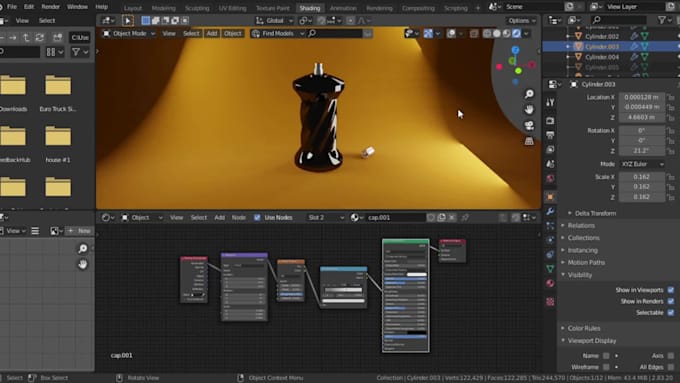This screenshot has width=680, height=383.
Task: Enable the Axis viewport display checkbox
Action: tap(671, 356)
